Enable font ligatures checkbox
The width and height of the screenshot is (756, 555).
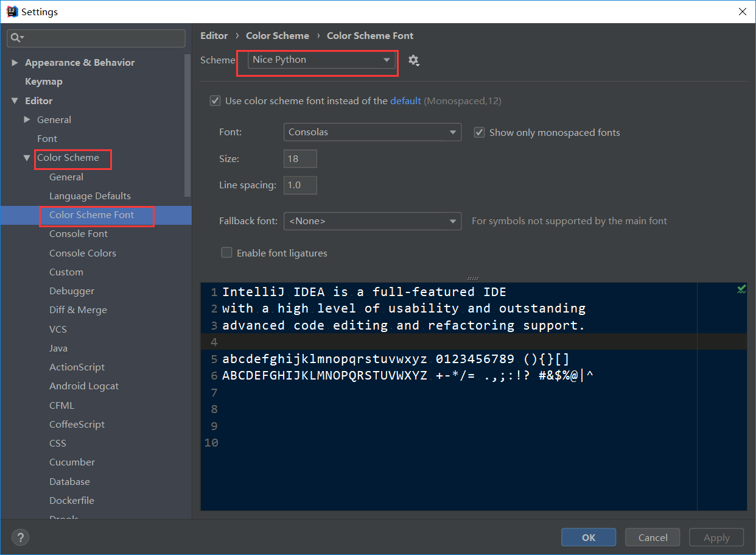pos(226,252)
